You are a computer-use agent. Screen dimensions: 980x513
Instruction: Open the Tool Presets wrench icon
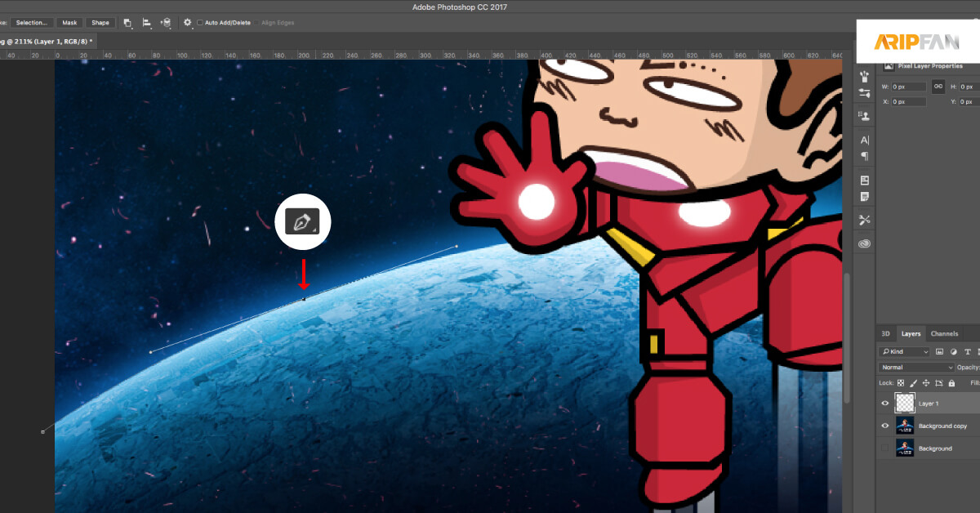[865, 220]
